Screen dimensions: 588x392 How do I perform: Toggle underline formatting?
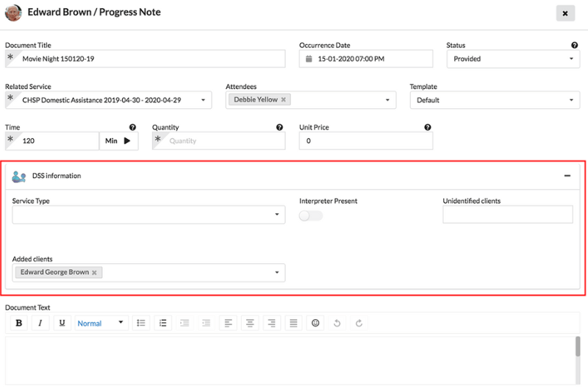pyautogui.click(x=62, y=323)
